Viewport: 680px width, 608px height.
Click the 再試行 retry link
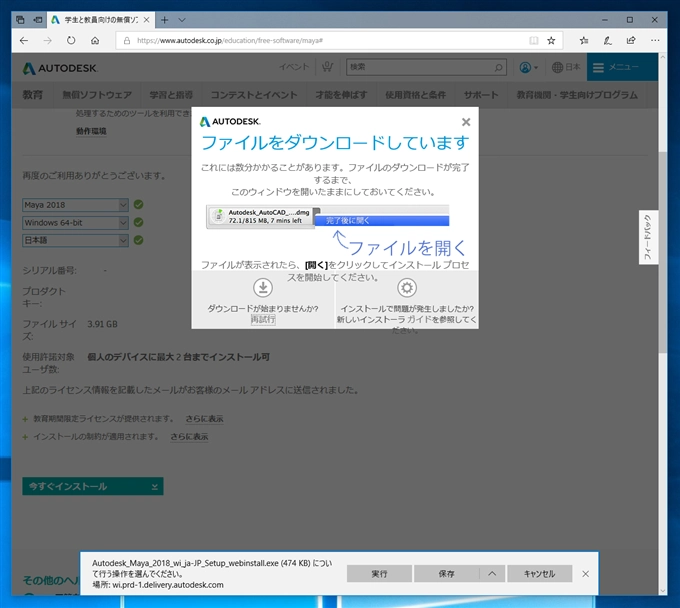(263, 320)
